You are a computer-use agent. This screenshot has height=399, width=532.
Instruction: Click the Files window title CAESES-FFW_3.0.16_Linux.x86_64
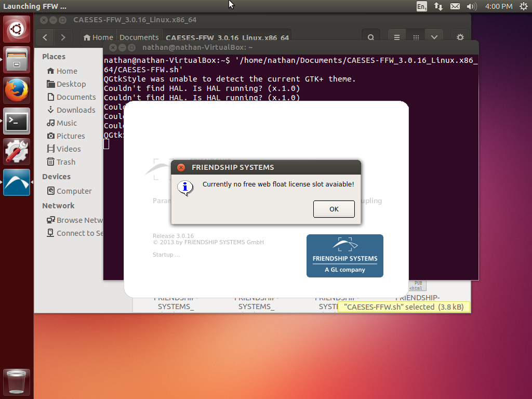click(x=135, y=20)
